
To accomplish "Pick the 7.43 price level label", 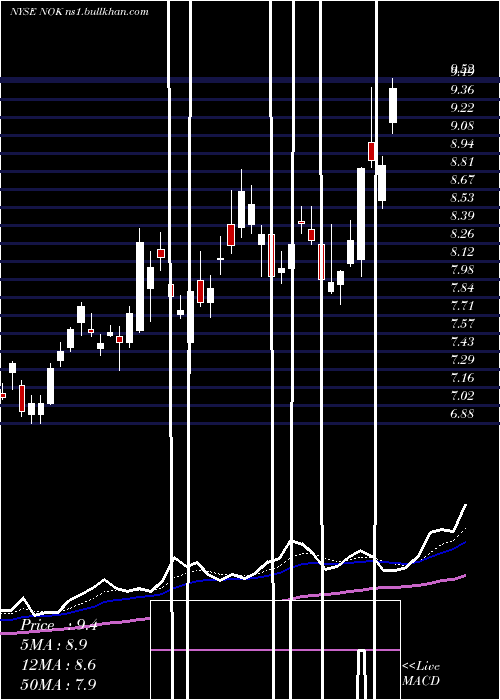I will coord(462,342).
